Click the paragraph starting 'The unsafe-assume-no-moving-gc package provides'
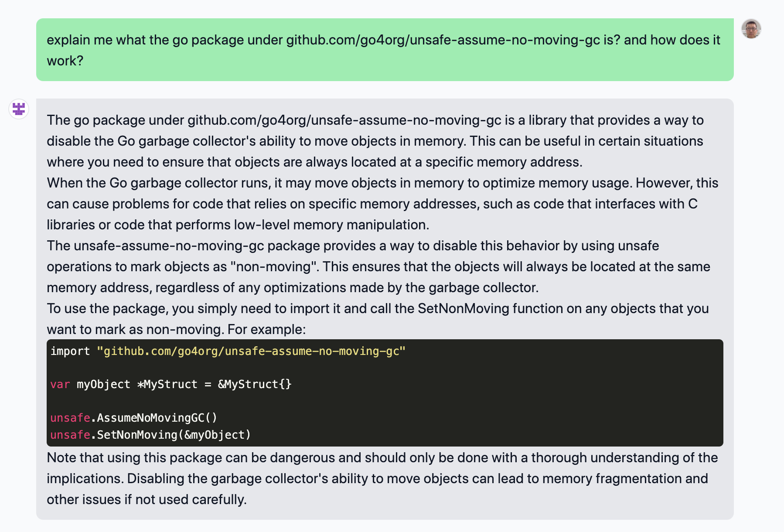784x532 pixels. (378, 266)
